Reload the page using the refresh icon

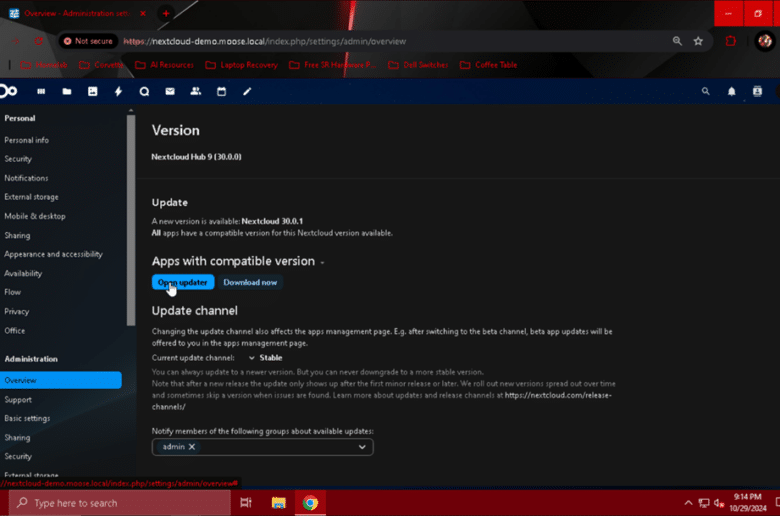(38, 41)
